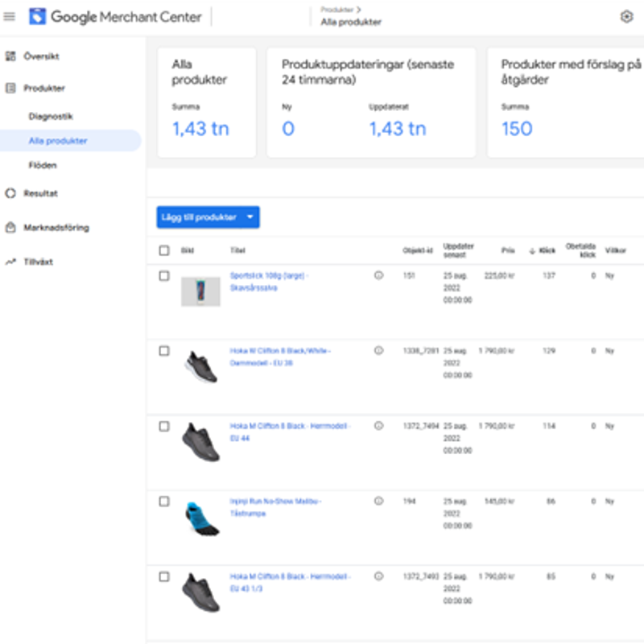Click the Översikt icon in sidebar
The image size is (644, 644).
10,57
